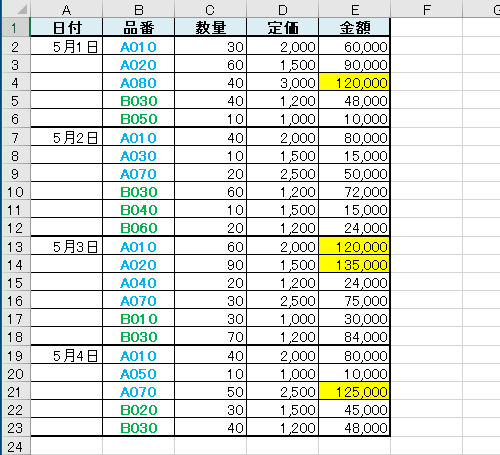Select product code B020 cell
This screenshot has width=500, height=455.
tap(138, 409)
